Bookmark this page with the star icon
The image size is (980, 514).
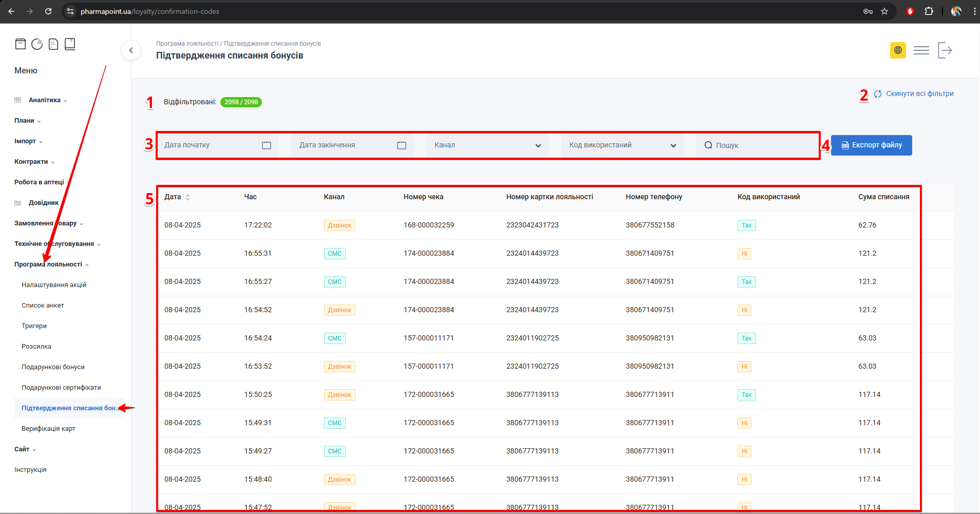884,11
